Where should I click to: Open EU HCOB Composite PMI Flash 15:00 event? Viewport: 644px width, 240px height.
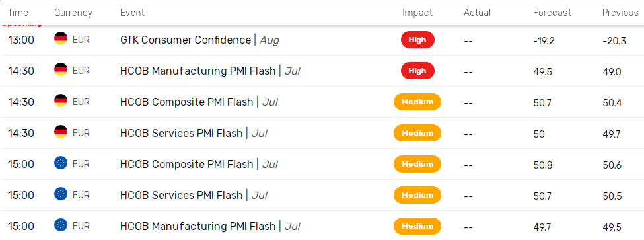tap(199, 165)
